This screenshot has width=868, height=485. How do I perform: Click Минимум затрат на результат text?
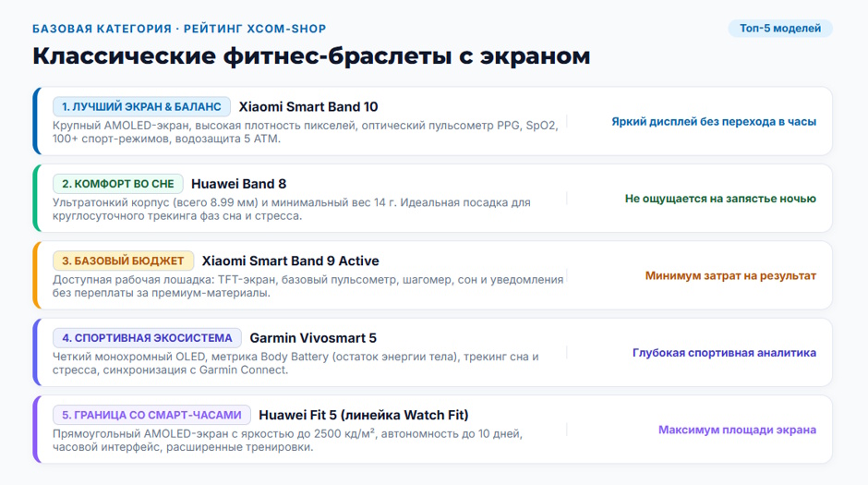coord(730,275)
